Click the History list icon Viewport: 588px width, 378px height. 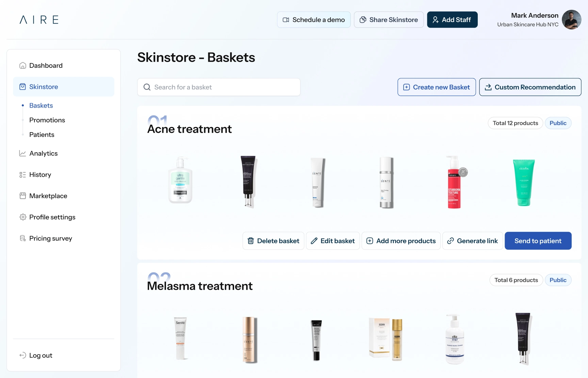[x=23, y=175]
